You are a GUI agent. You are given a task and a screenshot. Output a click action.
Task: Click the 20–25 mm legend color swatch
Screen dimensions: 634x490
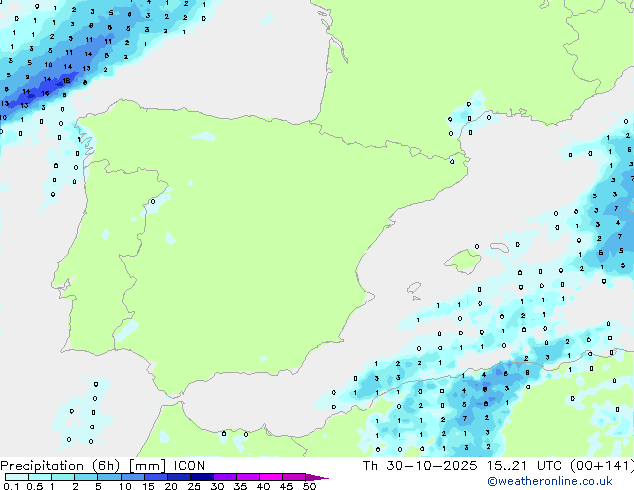(179, 477)
